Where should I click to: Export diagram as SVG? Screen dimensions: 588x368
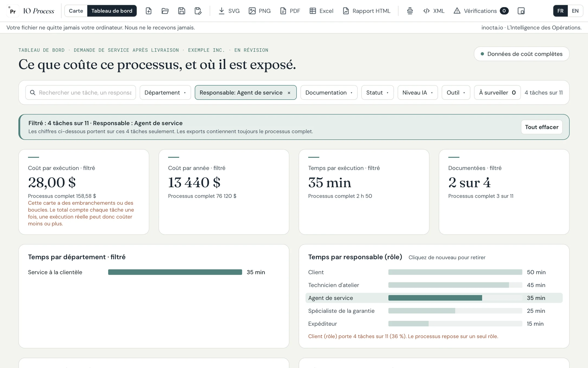coord(229,11)
